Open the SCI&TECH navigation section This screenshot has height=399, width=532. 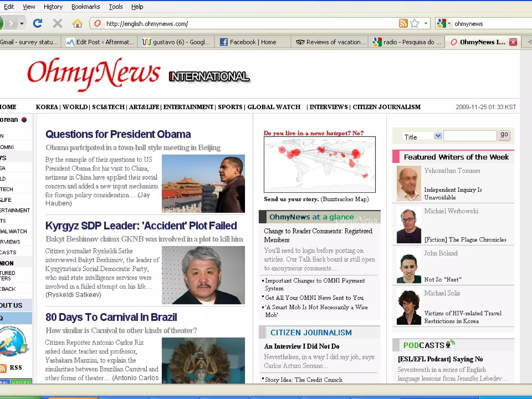click(x=108, y=107)
